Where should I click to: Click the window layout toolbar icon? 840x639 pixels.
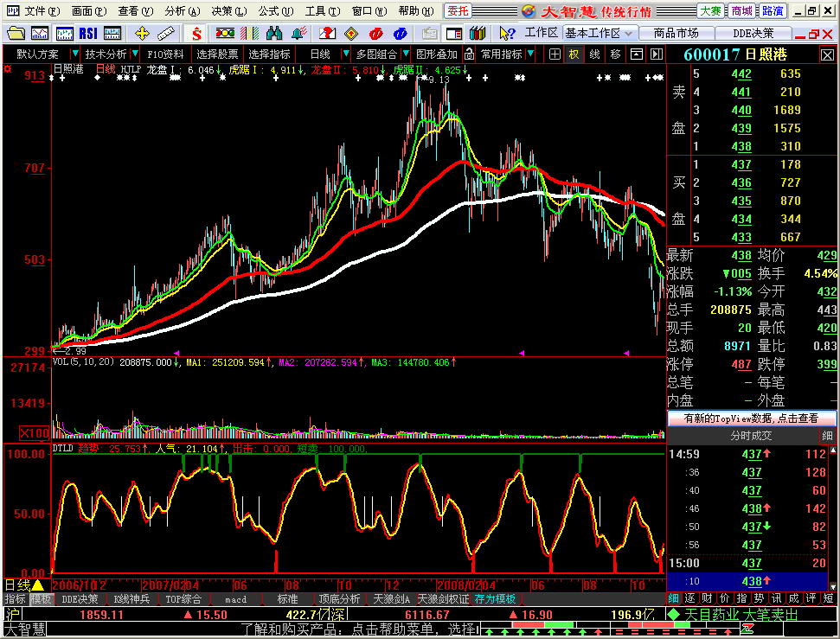pos(454,34)
